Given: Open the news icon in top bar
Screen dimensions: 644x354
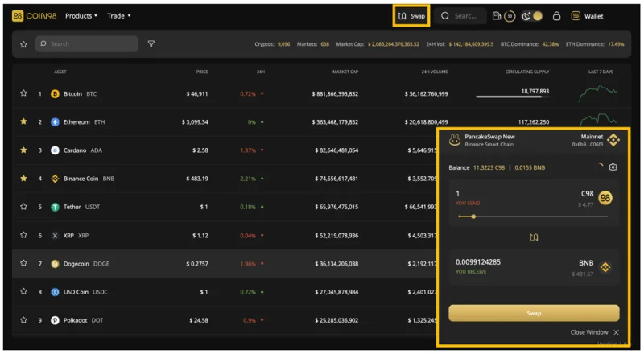Looking at the screenshot, I should (x=497, y=16).
